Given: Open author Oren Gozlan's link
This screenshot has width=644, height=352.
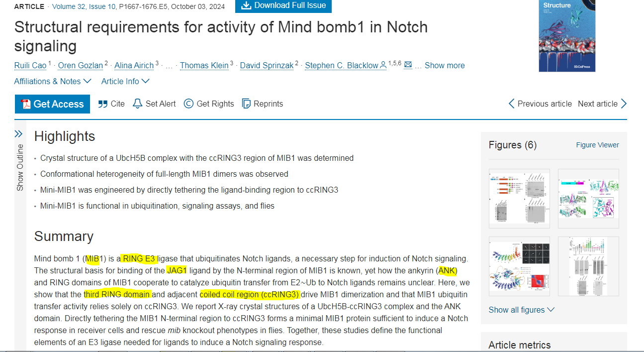Looking at the screenshot, I should coord(81,65).
